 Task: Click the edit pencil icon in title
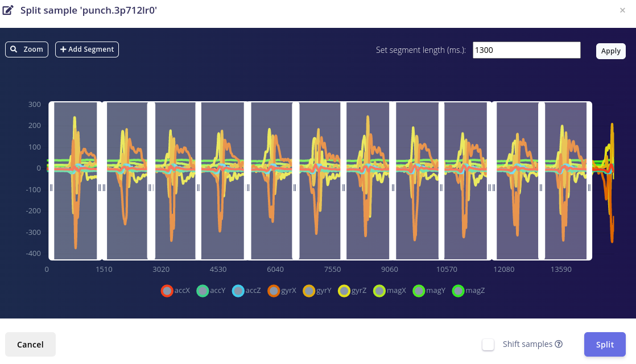9,10
